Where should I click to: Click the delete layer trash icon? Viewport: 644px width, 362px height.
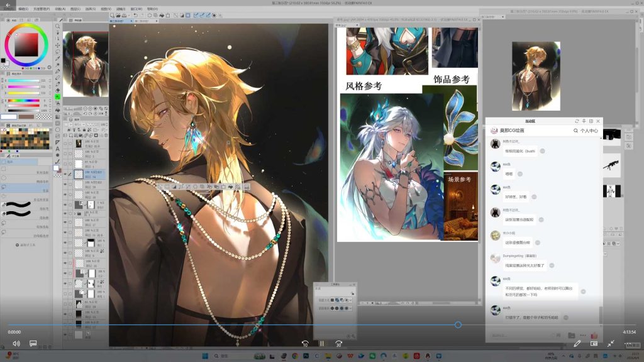106,135
